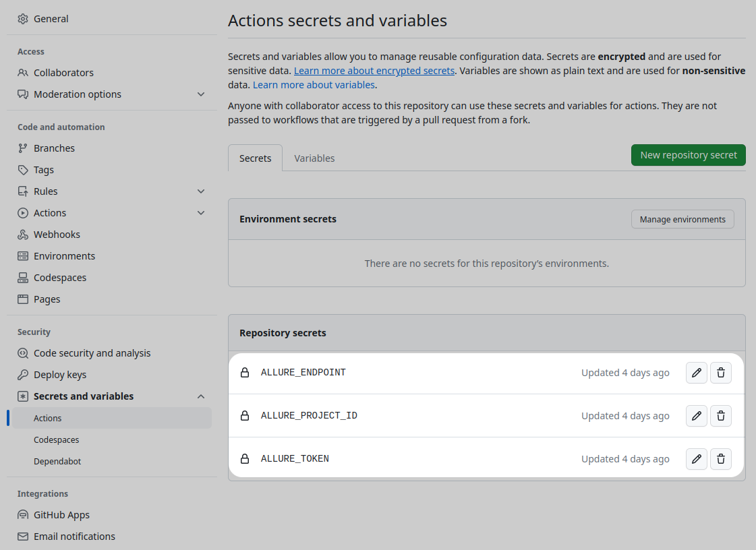
Task: Click the New repository secret button
Action: tap(688, 154)
